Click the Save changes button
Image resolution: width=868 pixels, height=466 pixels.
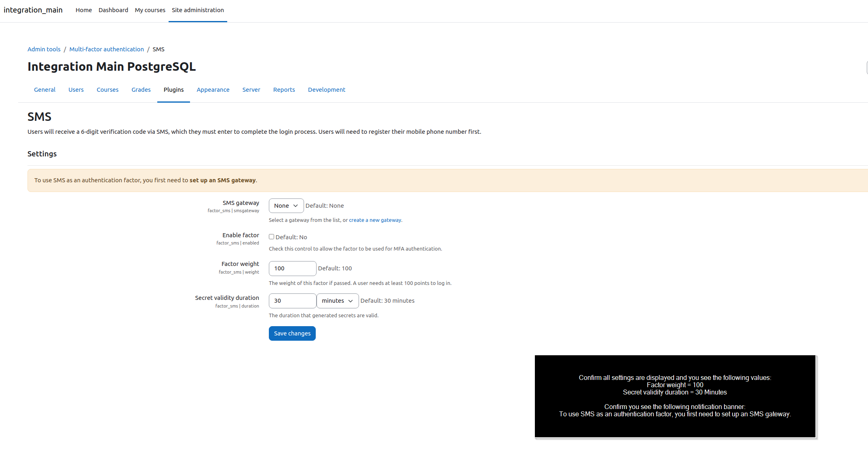click(292, 333)
